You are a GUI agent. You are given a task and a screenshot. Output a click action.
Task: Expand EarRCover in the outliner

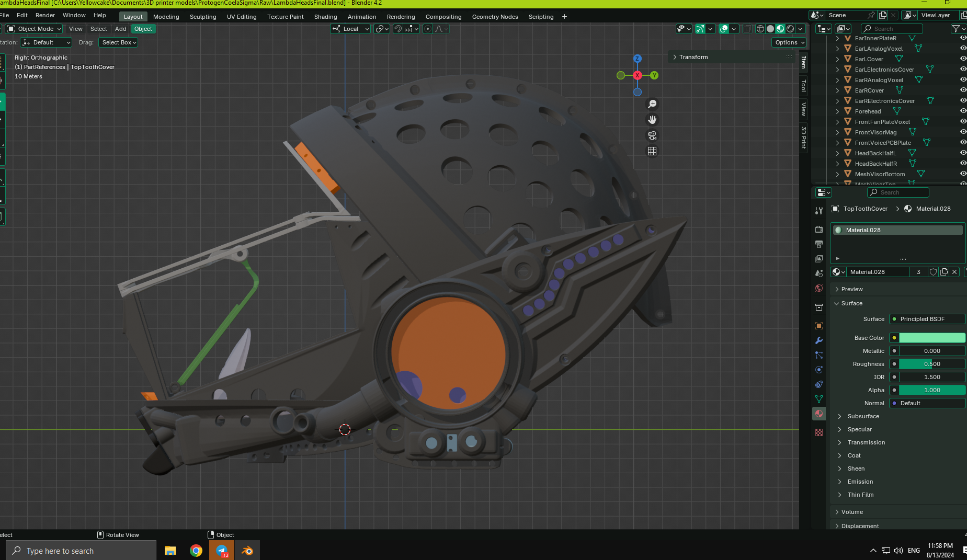point(837,90)
